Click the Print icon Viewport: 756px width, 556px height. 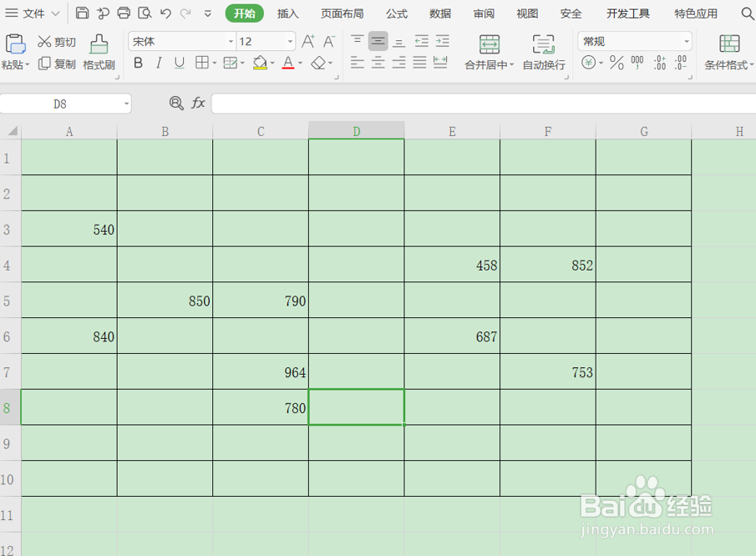pos(124,13)
